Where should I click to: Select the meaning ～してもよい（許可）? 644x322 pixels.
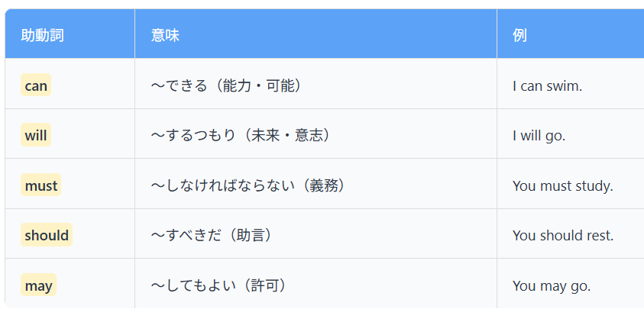click(220, 286)
